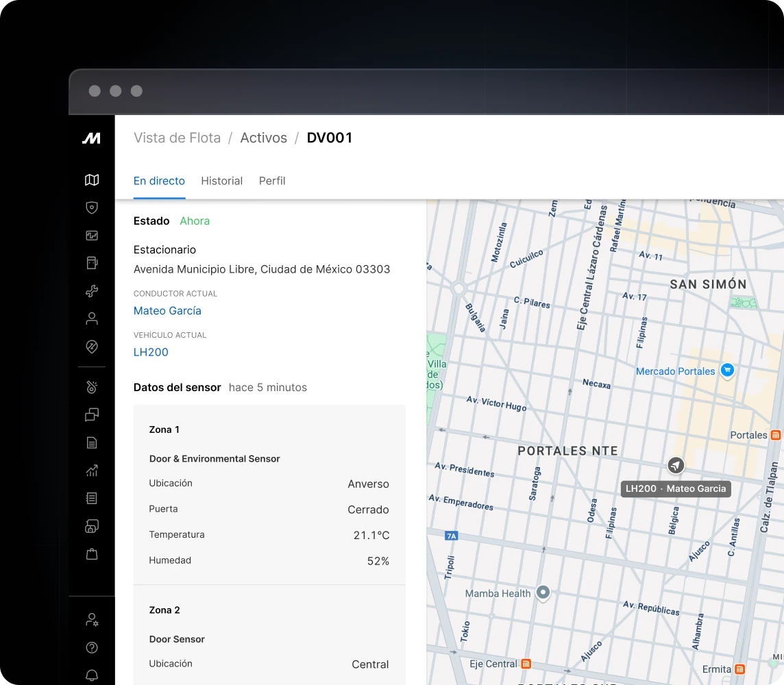Open the LH200 vehicle link
This screenshot has width=784, height=685.
point(151,351)
